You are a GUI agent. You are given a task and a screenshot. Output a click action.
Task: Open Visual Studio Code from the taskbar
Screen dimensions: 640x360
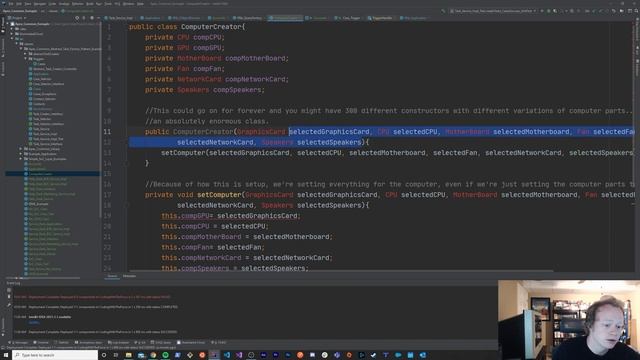tap(227, 355)
